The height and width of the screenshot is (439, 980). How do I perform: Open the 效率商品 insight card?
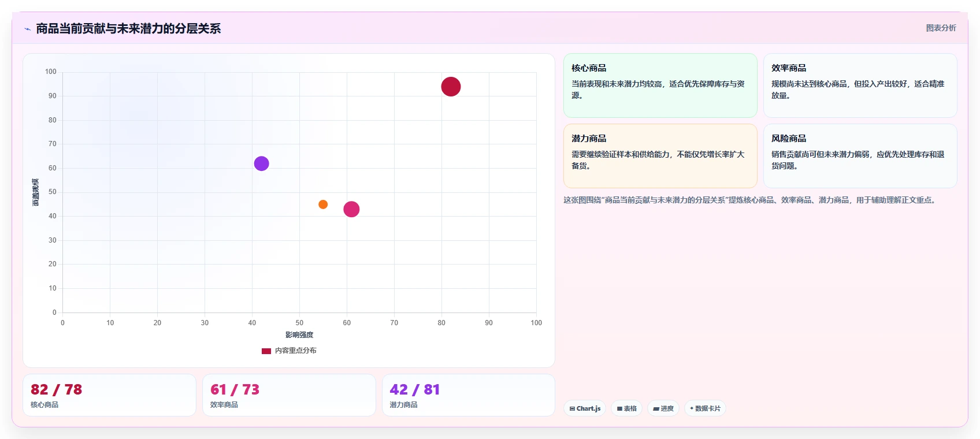tap(860, 85)
